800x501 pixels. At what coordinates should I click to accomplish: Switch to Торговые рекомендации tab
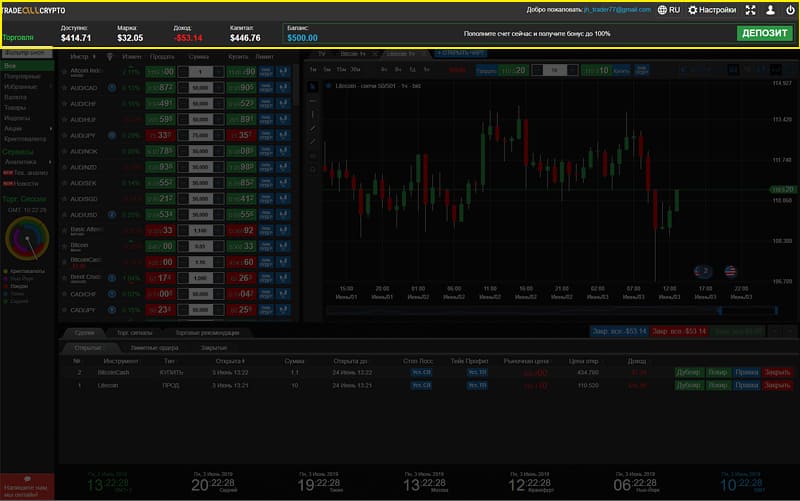[x=207, y=333]
